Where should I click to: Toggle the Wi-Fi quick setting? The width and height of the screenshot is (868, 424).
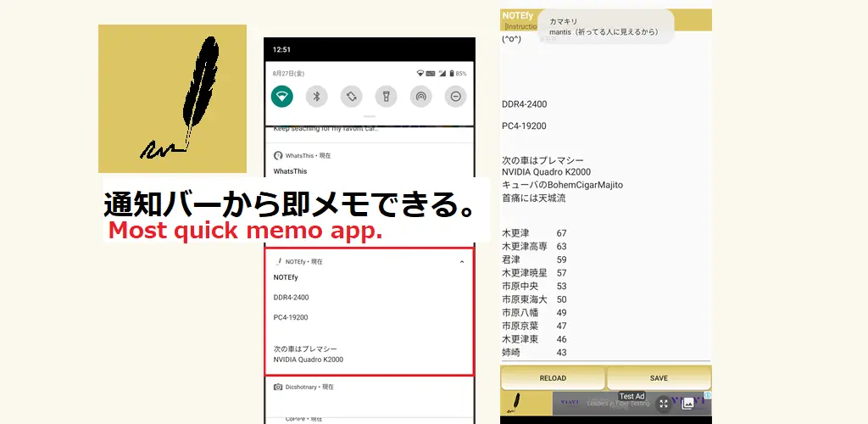click(x=281, y=97)
